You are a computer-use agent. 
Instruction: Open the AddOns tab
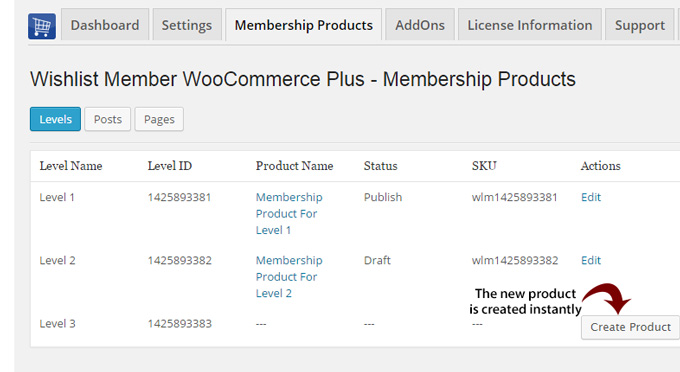(x=420, y=25)
